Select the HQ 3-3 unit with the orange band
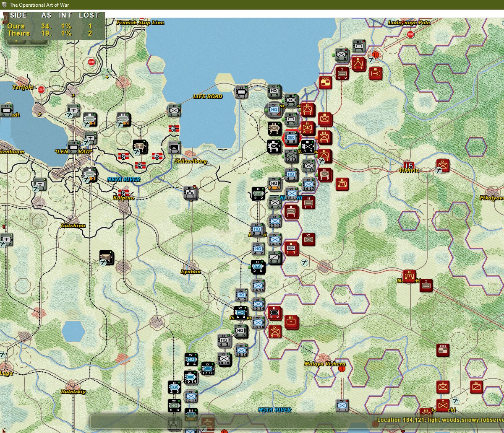This screenshot has height=433, width=504. tap(274, 184)
